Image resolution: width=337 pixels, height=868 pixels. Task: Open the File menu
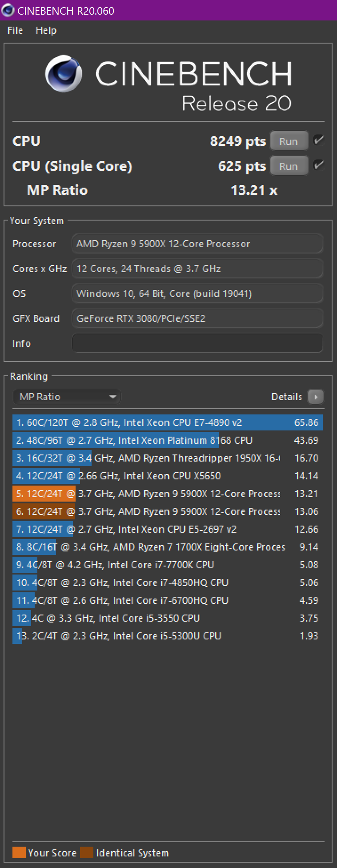[x=15, y=30]
